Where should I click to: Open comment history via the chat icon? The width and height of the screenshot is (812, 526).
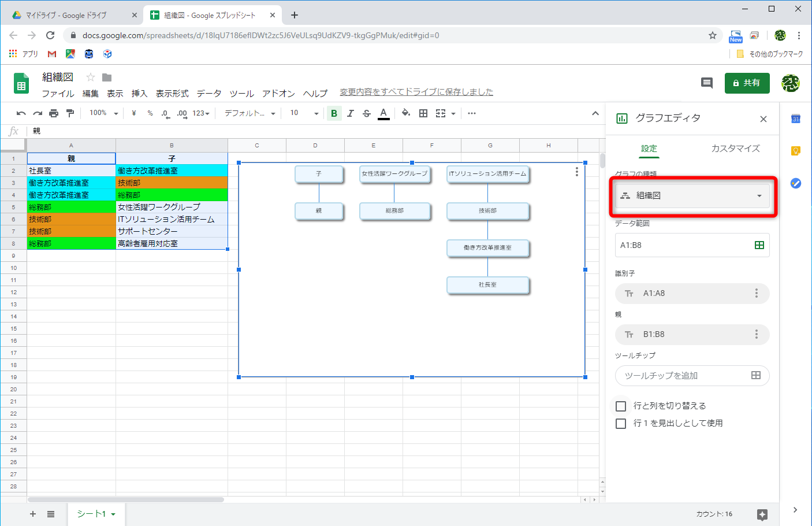[x=706, y=83]
